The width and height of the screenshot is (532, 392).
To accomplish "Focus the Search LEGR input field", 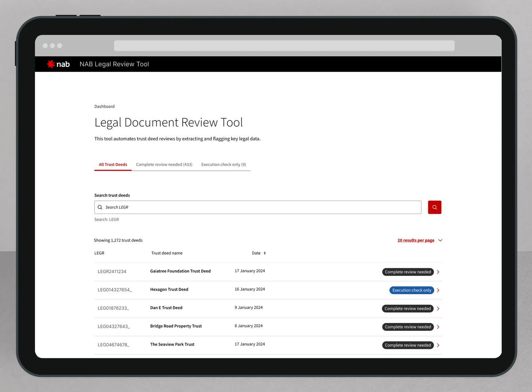I will click(x=258, y=207).
